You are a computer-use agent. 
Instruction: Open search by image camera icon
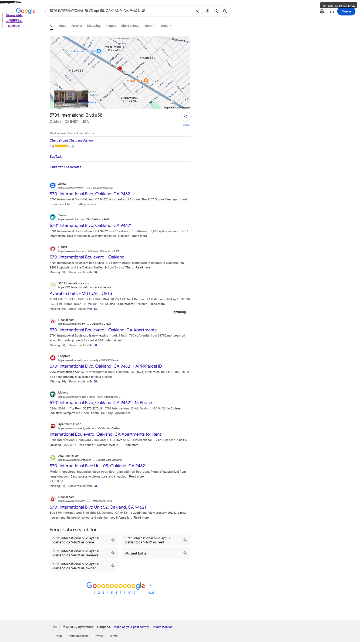(x=216, y=11)
